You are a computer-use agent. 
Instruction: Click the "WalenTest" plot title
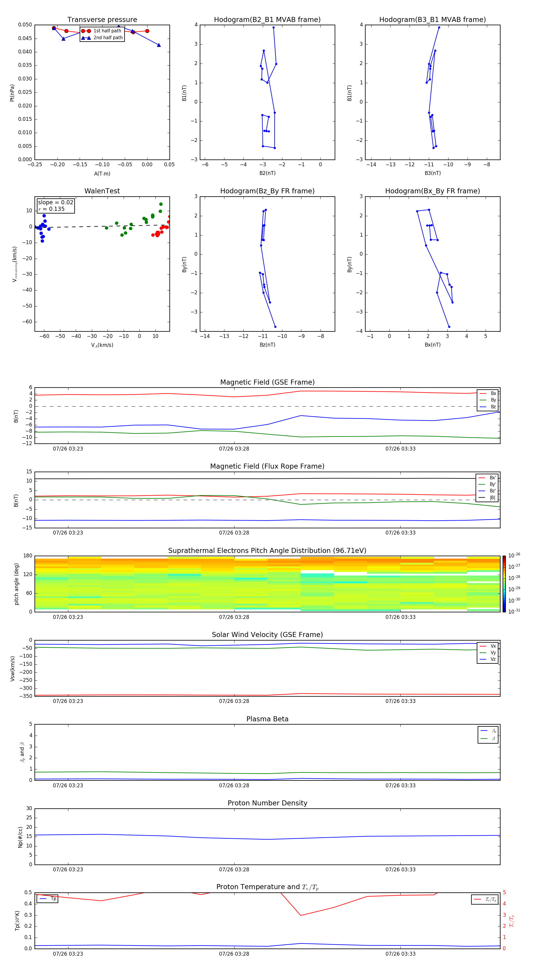(102, 191)
